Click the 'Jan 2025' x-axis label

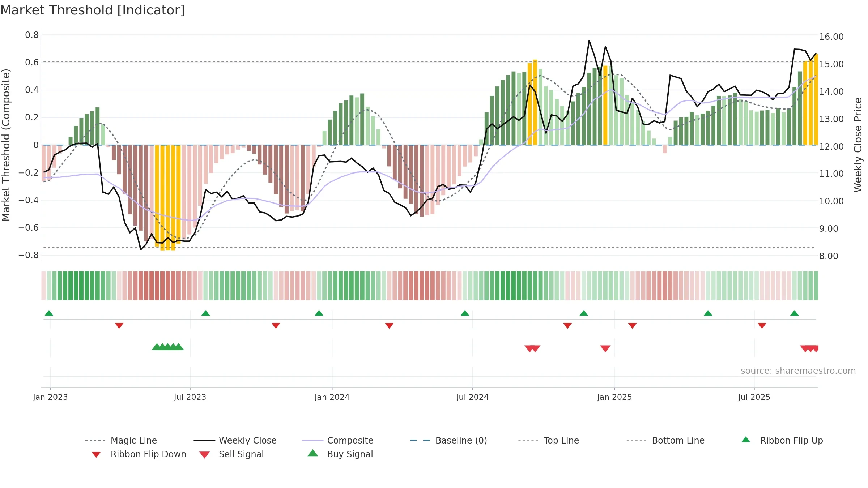tap(614, 397)
